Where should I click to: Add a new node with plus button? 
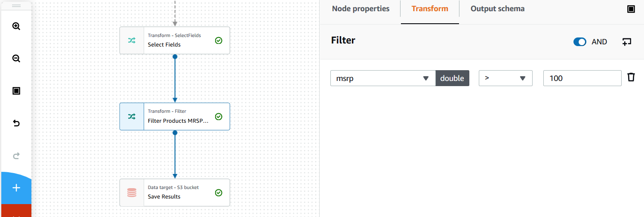(16, 188)
